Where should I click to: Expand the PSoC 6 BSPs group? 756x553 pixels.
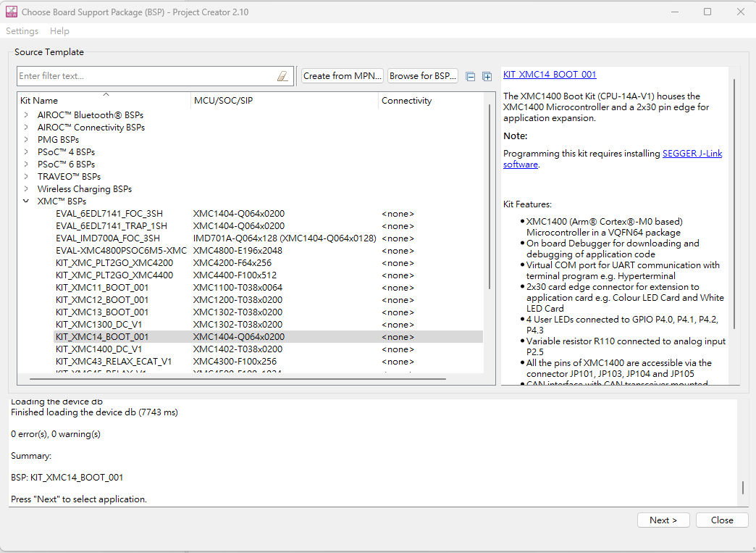pyautogui.click(x=26, y=164)
